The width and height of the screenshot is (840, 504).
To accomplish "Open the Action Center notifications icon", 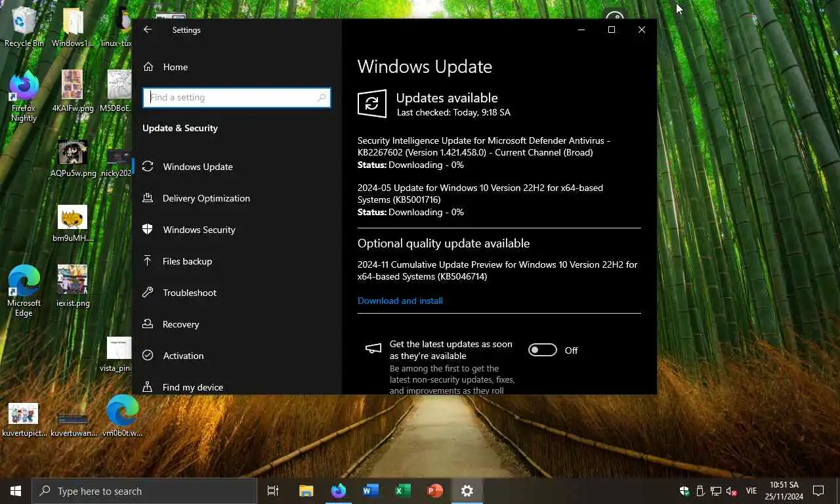I will pyautogui.click(x=818, y=491).
